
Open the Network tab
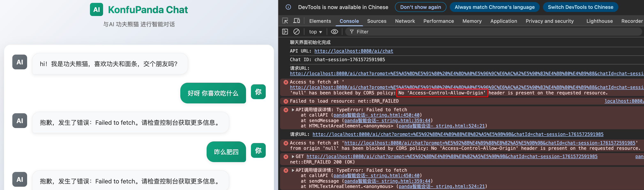click(405, 21)
